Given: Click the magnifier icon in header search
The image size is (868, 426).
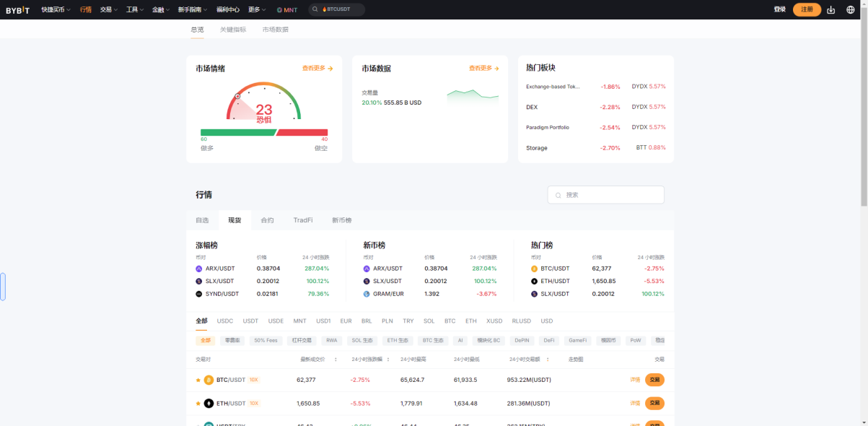Looking at the screenshot, I should [315, 10].
